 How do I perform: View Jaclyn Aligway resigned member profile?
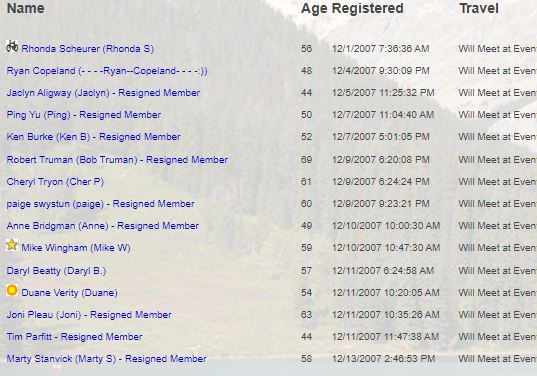(x=103, y=93)
